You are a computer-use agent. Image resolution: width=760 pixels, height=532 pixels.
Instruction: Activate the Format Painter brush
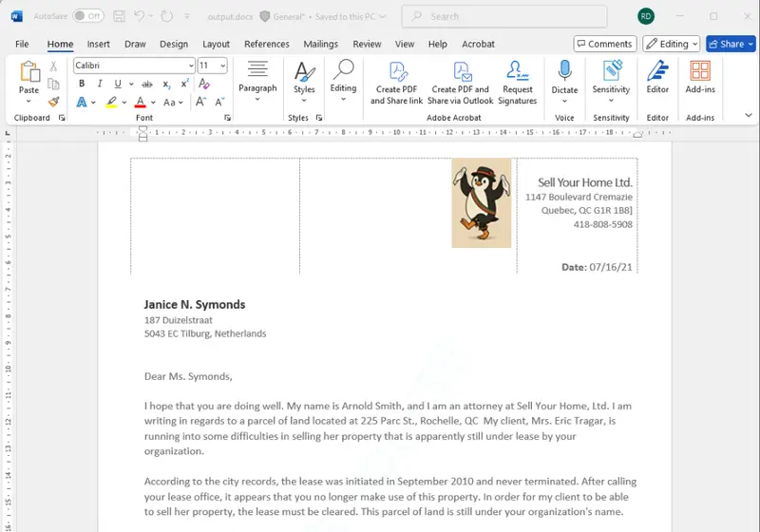[53, 102]
